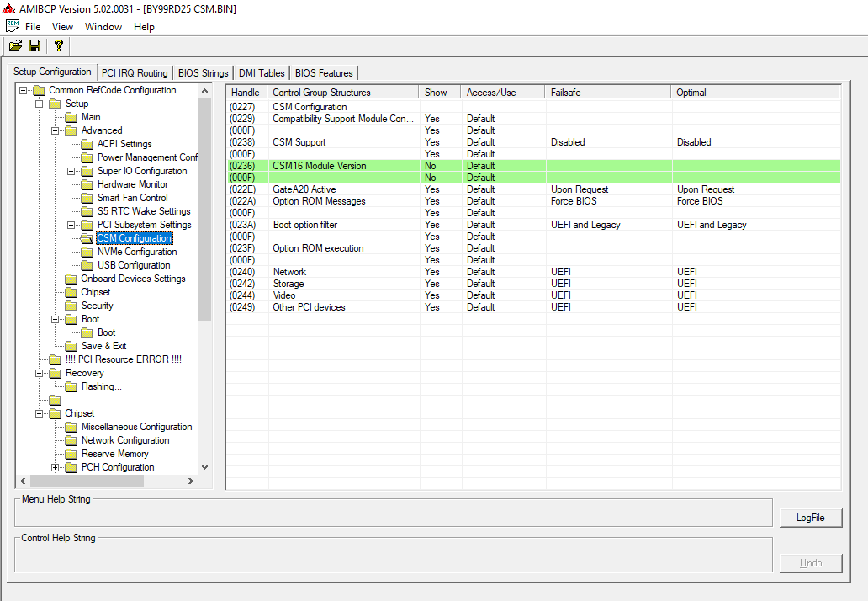Click the Failsafe column header

point(608,93)
